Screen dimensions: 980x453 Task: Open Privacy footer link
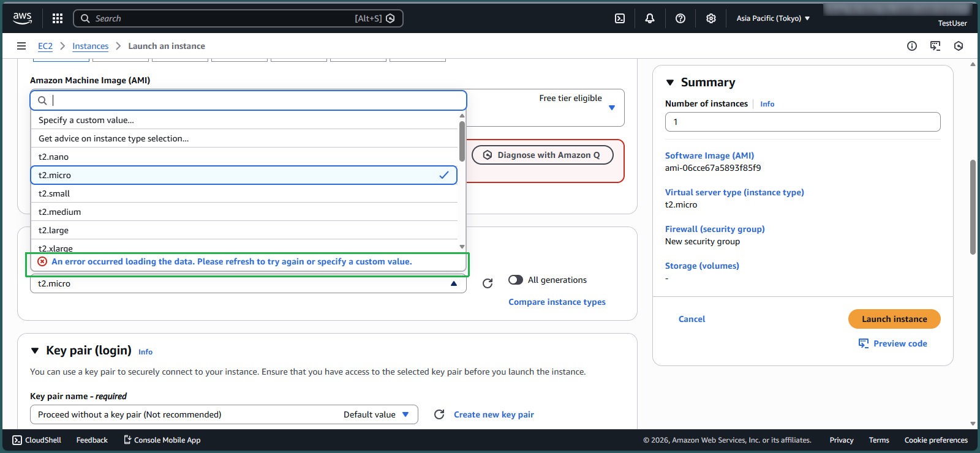pyautogui.click(x=842, y=440)
